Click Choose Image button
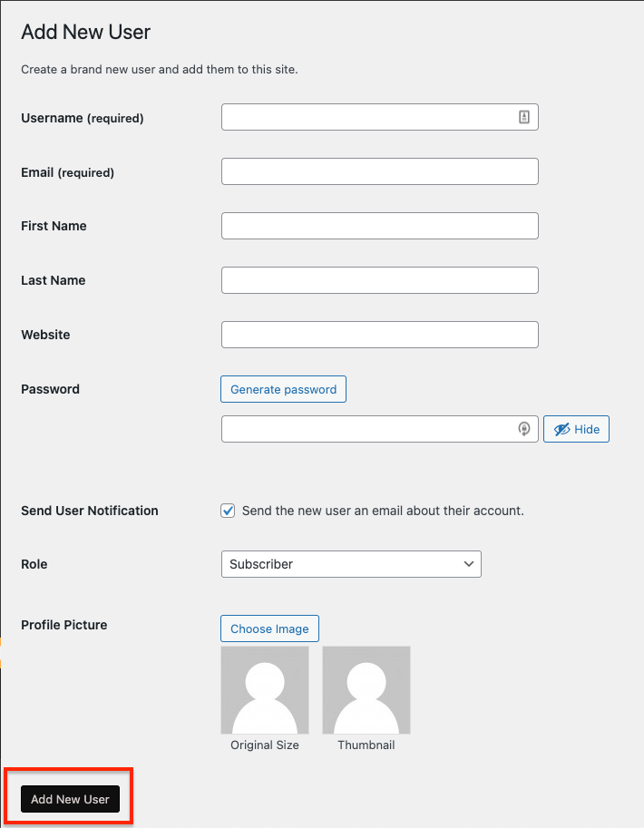 pos(269,628)
